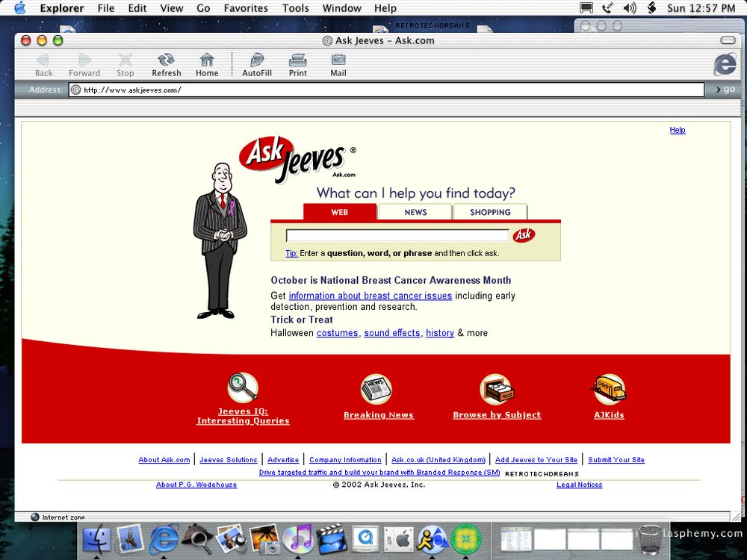Click the address field showing askjeeves.com
This screenshot has width=747, height=560.
coord(386,90)
